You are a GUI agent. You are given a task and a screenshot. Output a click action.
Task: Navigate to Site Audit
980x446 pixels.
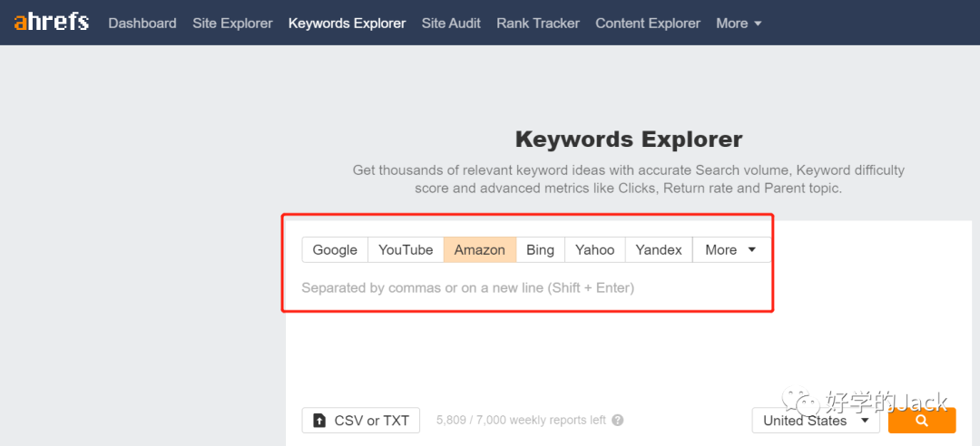point(451,24)
